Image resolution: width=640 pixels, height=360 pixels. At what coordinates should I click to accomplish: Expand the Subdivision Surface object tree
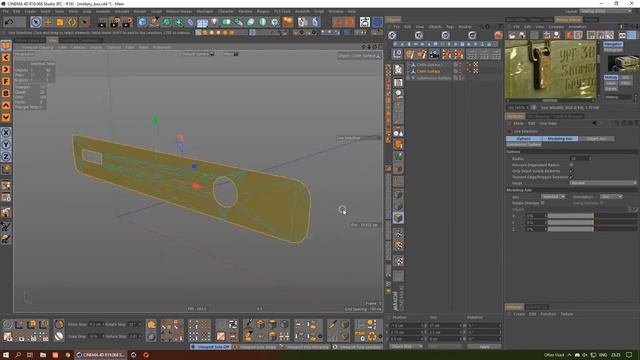[409, 78]
